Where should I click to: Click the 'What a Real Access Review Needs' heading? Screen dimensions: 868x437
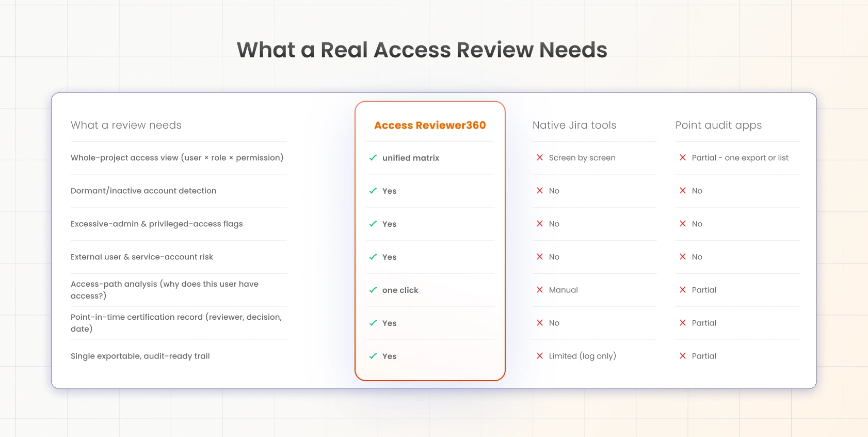422,50
